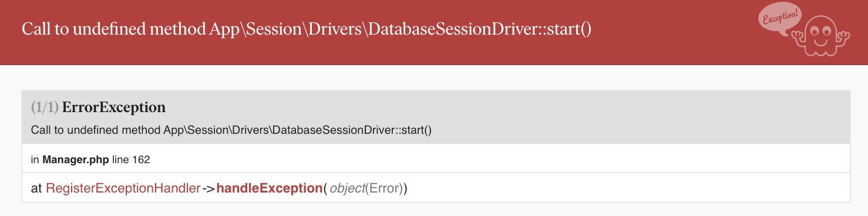Click the gray exception message text

231,130
